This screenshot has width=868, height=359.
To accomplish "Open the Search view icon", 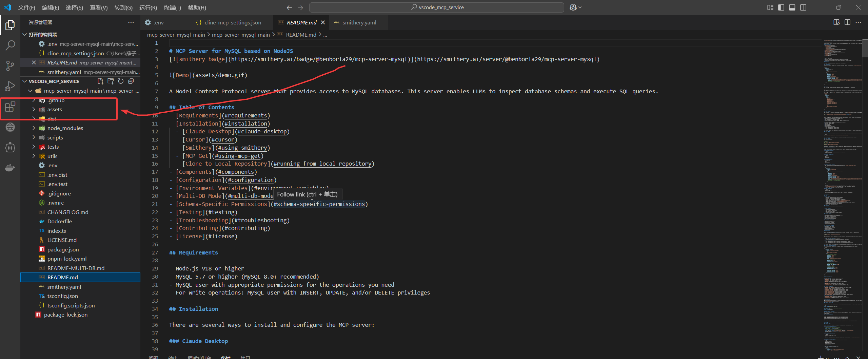I will (10, 45).
